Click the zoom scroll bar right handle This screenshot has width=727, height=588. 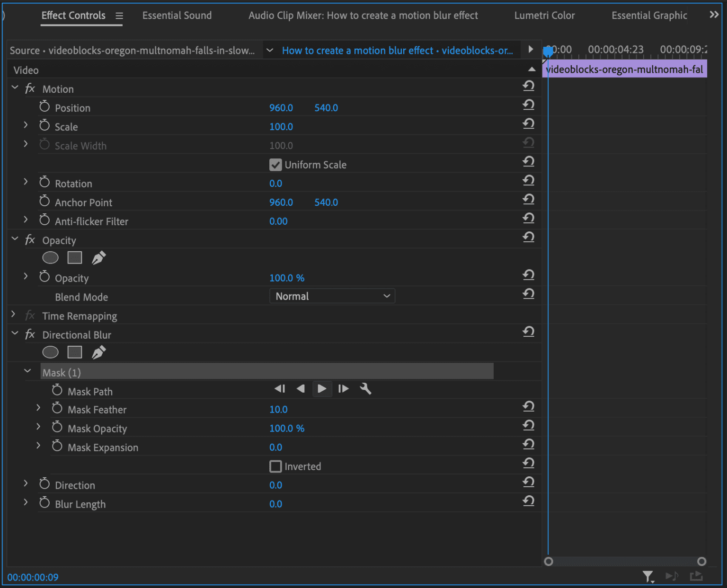coord(702,562)
